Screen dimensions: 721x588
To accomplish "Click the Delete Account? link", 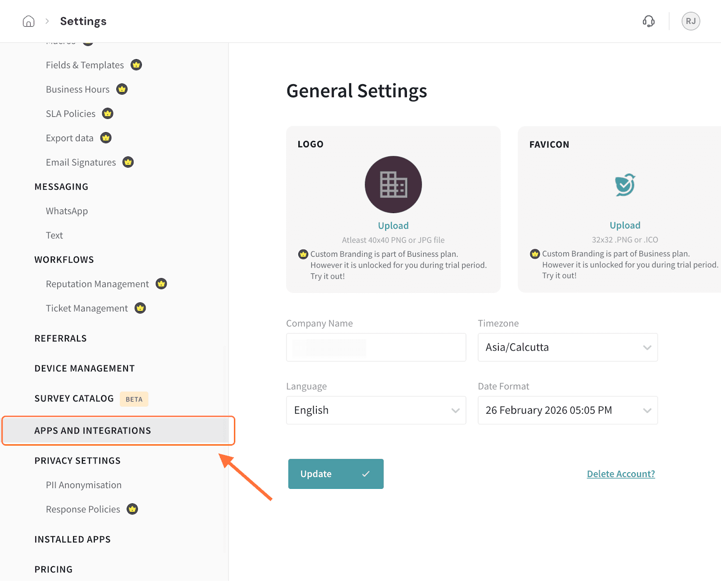I will tap(621, 474).
